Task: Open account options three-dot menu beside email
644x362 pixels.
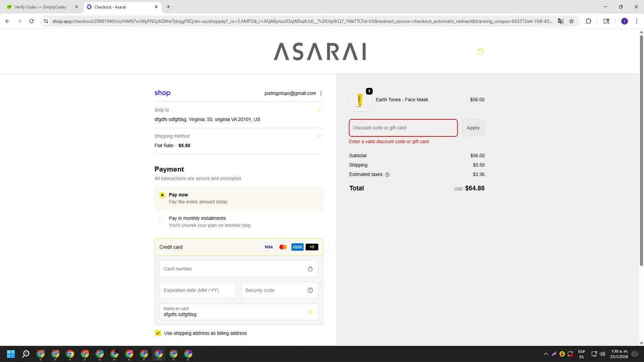Action: click(x=321, y=93)
